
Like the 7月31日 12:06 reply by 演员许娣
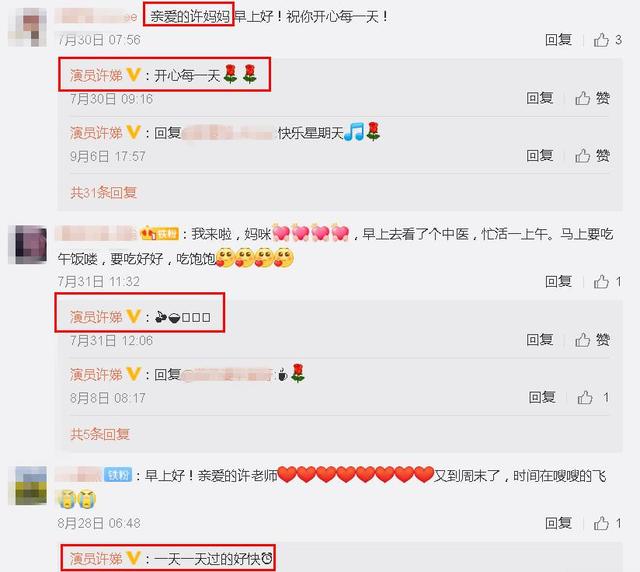[x=583, y=339]
